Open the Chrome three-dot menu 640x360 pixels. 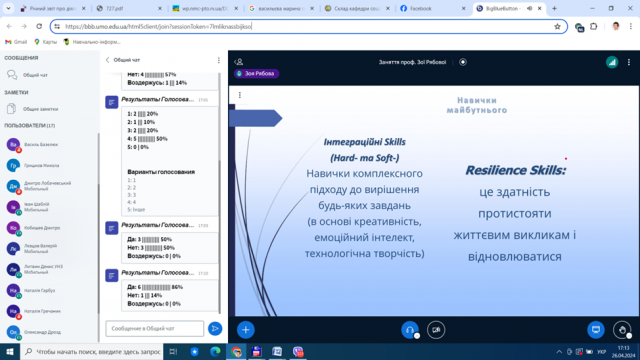pos(631,26)
